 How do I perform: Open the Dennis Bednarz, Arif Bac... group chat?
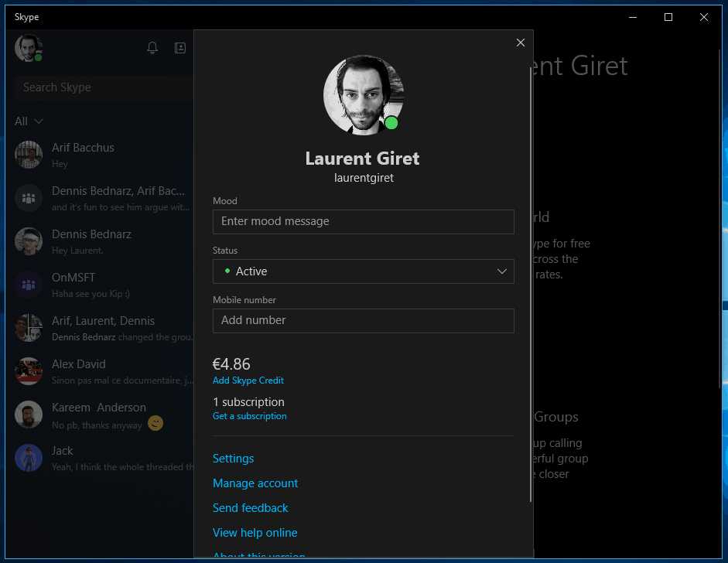pos(99,198)
